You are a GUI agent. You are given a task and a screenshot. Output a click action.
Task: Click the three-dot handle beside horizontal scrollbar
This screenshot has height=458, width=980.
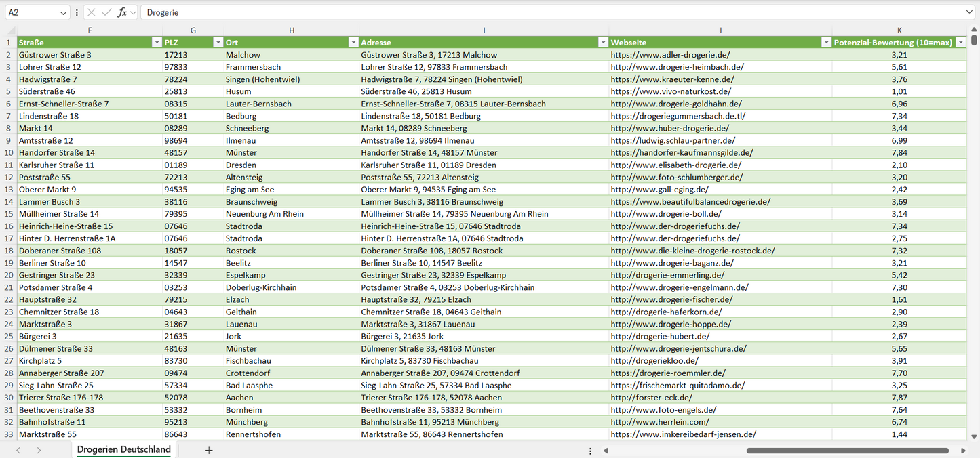(590, 450)
